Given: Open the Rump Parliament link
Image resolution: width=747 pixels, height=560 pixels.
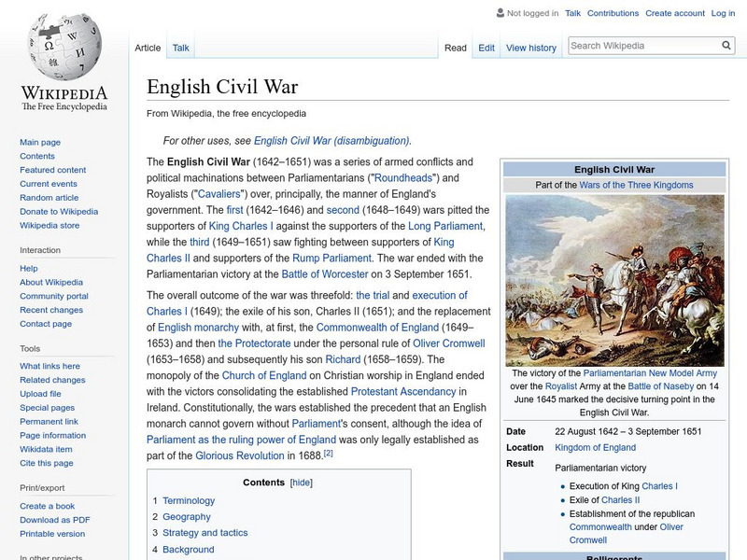Looking at the screenshot, I should point(331,259).
